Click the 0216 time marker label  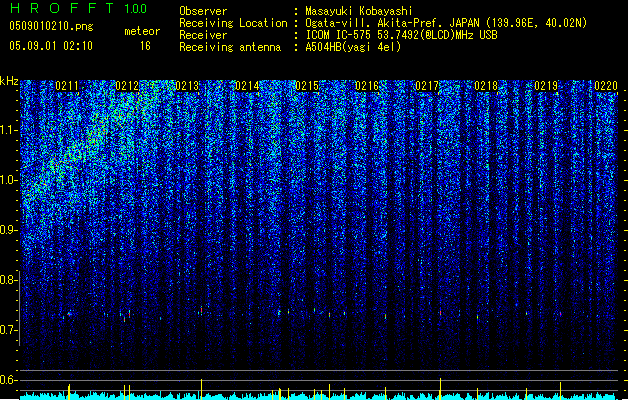point(367,86)
